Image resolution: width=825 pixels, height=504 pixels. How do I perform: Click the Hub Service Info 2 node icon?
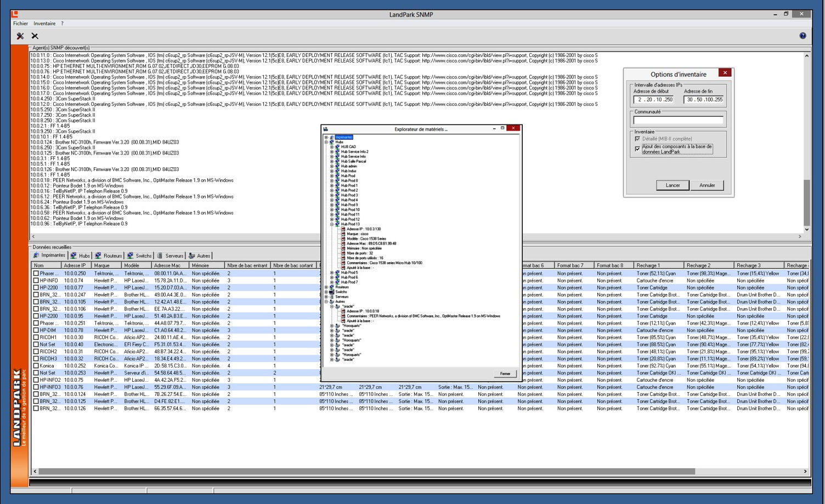point(337,151)
